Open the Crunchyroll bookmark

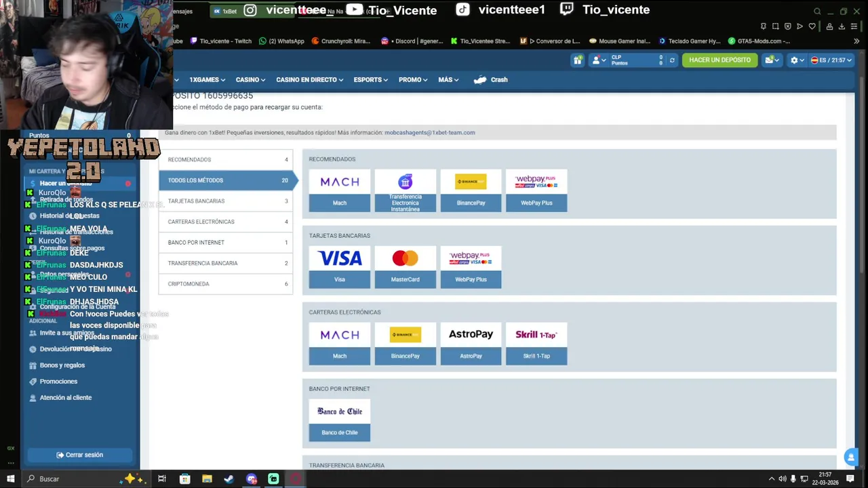point(340,41)
